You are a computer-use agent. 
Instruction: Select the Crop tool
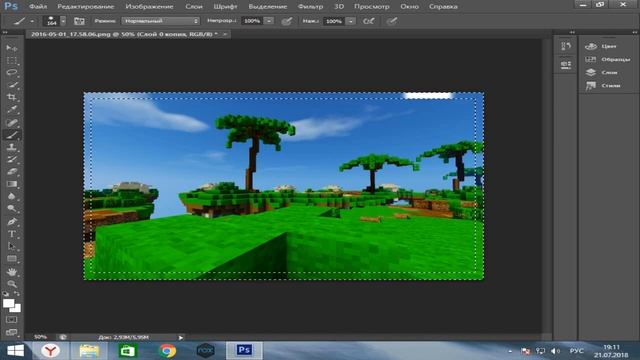click(11, 98)
